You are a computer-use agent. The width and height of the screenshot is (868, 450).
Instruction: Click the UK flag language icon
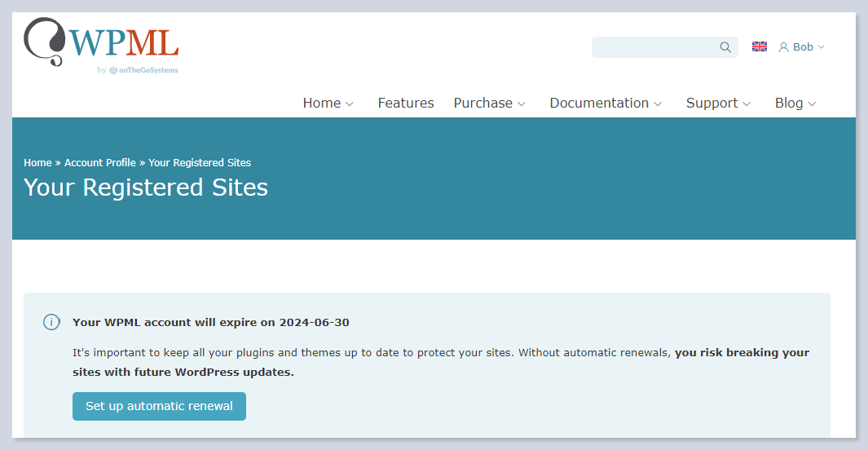click(x=760, y=47)
